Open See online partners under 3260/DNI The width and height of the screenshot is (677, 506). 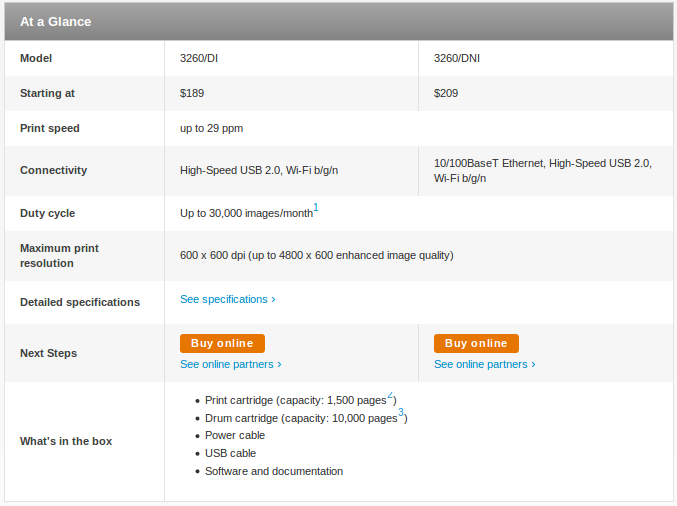click(x=484, y=365)
